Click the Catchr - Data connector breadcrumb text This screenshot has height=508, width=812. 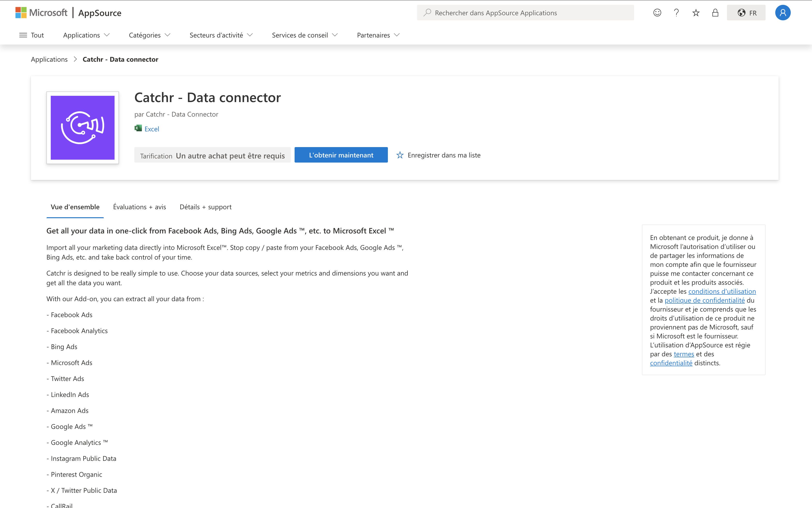click(120, 60)
